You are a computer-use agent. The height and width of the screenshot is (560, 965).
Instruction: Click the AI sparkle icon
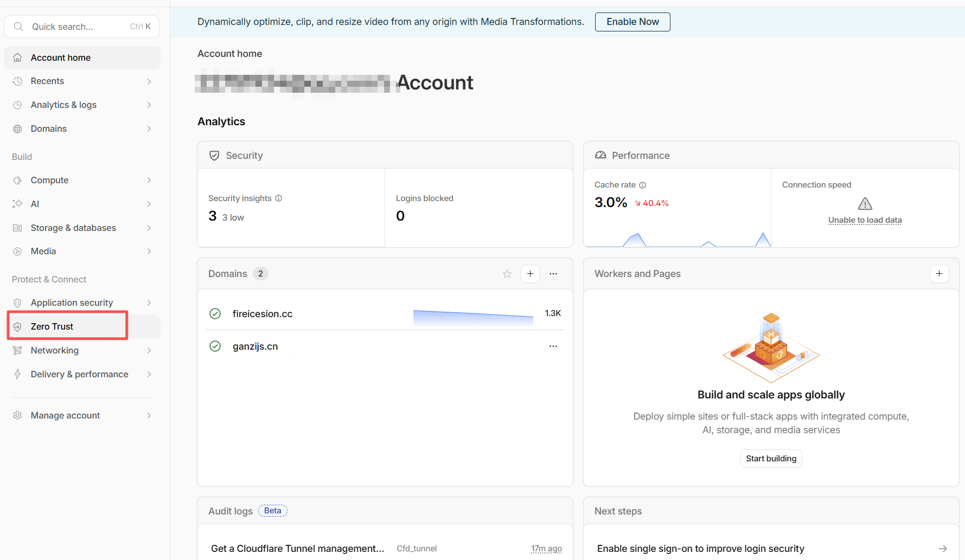(17, 204)
